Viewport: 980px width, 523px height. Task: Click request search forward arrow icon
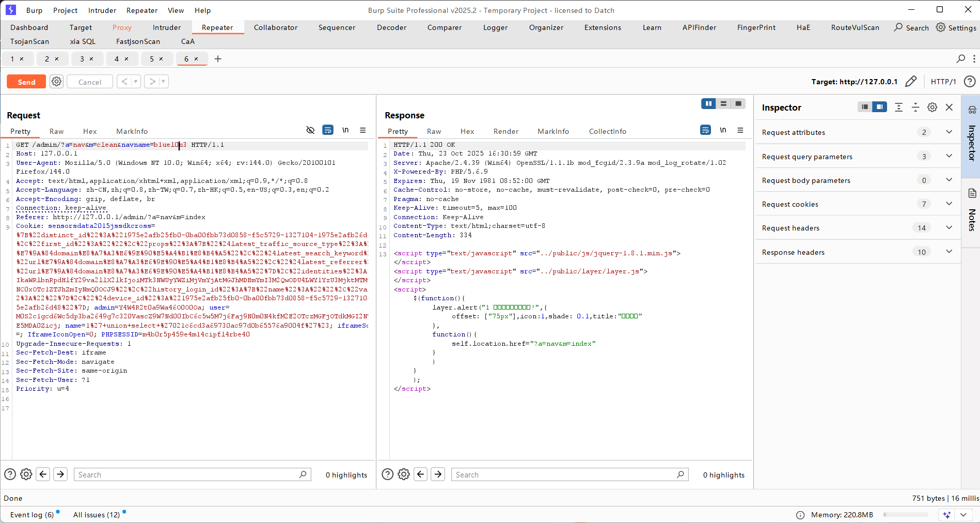tap(60, 474)
